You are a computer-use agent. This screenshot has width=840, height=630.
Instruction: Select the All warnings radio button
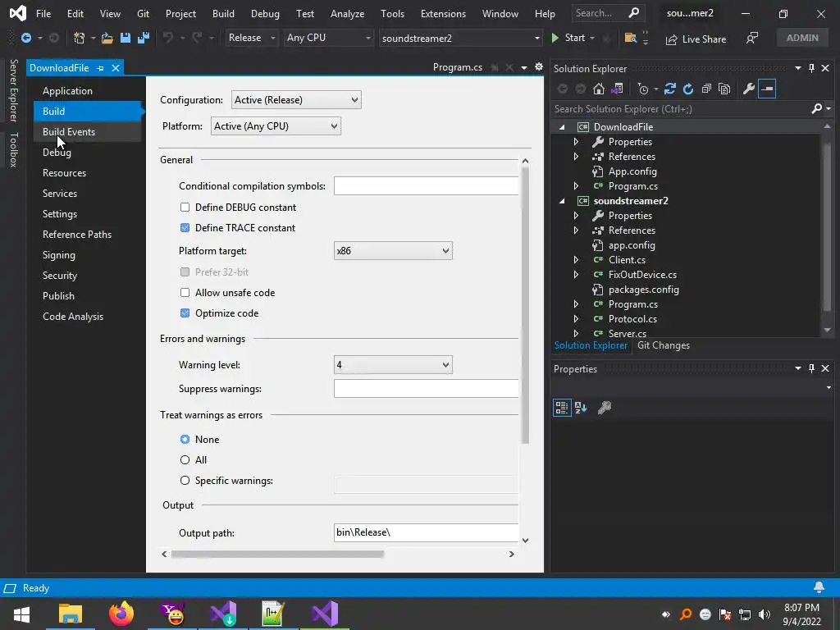pos(185,459)
